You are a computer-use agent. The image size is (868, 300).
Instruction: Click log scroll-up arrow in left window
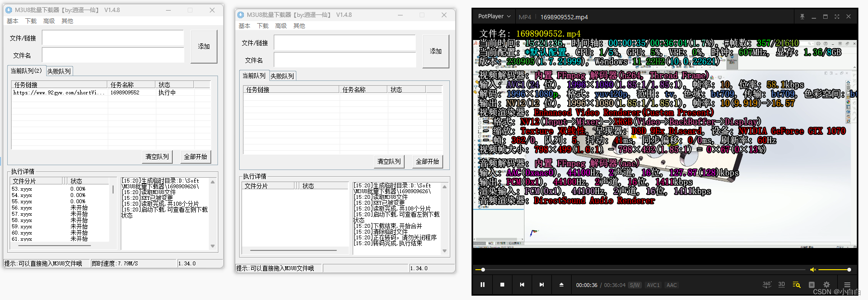(213, 182)
